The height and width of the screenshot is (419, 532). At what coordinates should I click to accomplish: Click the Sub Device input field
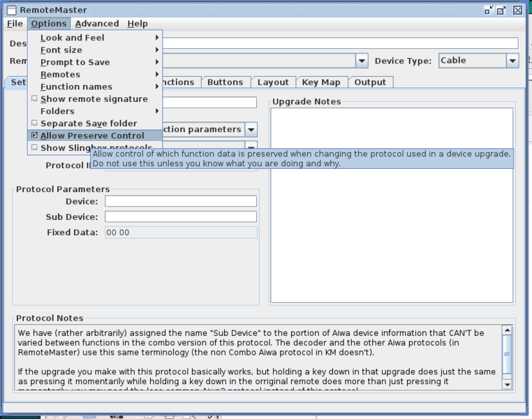[x=181, y=217]
